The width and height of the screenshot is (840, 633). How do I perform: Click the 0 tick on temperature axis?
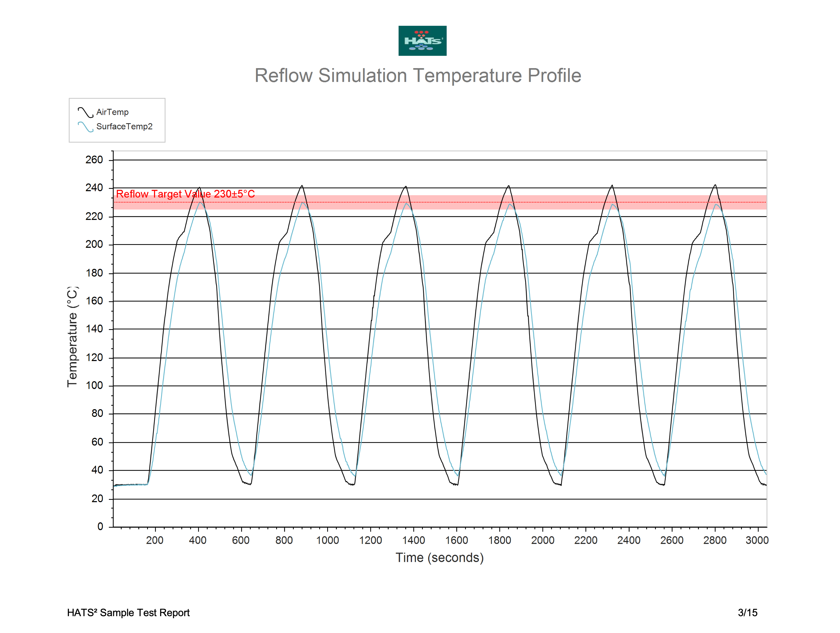(100, 527)
